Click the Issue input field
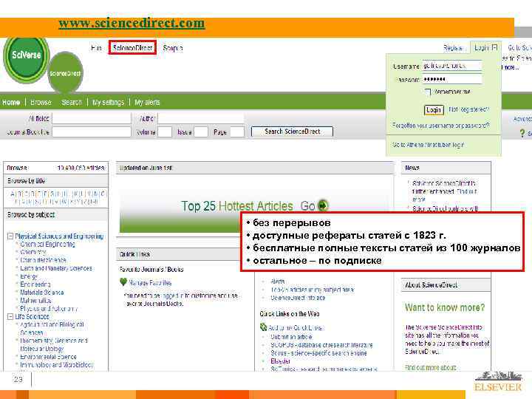This screenshot has height=399, width=532. click(201, 132)
